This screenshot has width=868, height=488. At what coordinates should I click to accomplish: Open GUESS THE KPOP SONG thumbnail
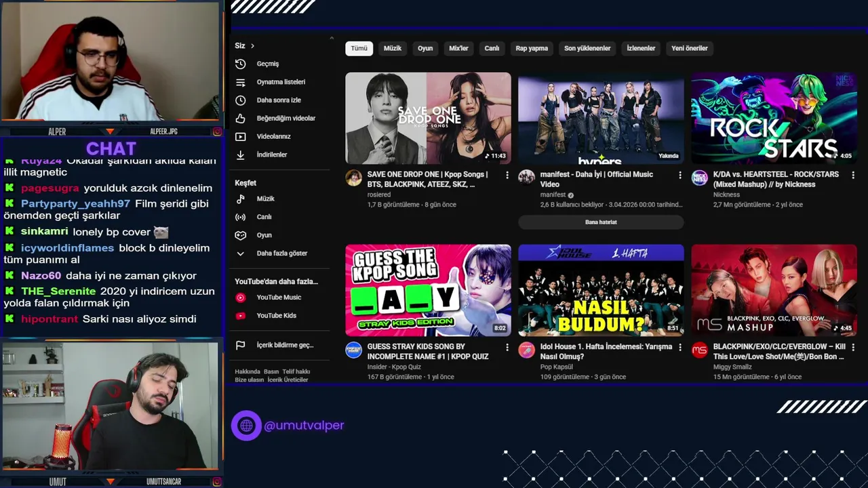428,290
